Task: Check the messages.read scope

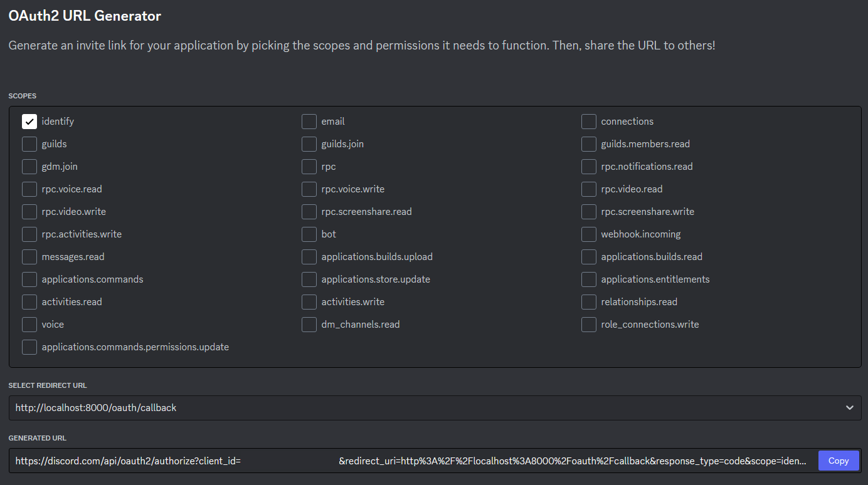Action: pos(29,257)
